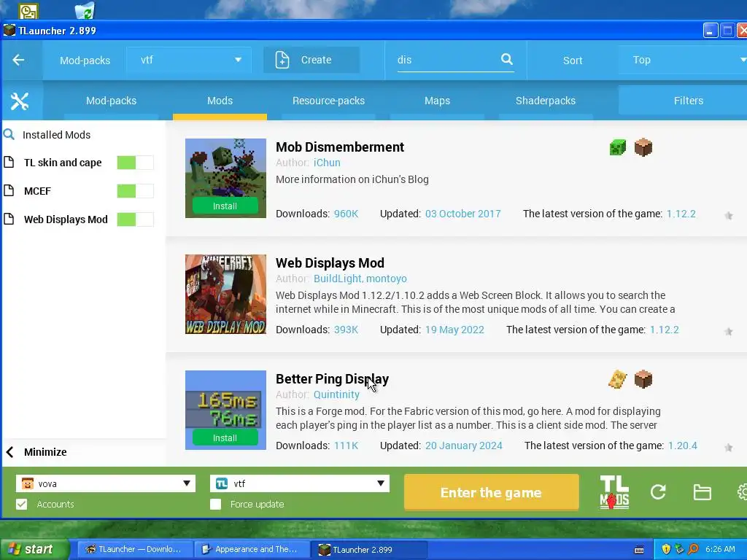Click the magnifier search icon in search field

[x=507, y=59]
